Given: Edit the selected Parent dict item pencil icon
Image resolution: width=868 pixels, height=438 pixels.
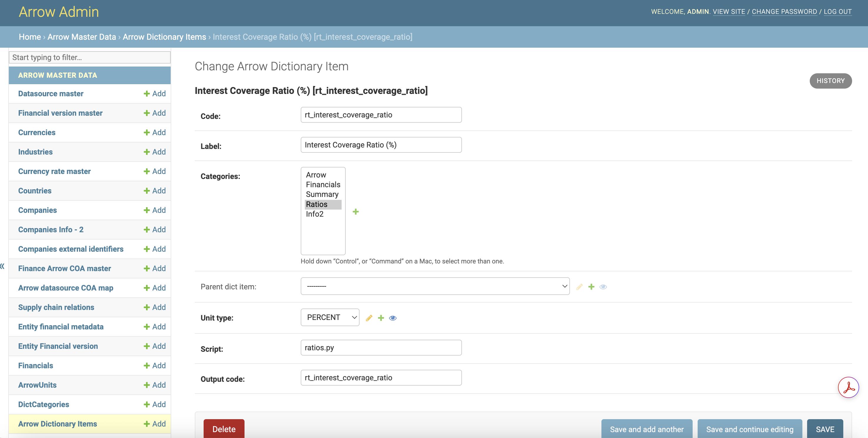Looking at the screenshot, I should point(579,287).
